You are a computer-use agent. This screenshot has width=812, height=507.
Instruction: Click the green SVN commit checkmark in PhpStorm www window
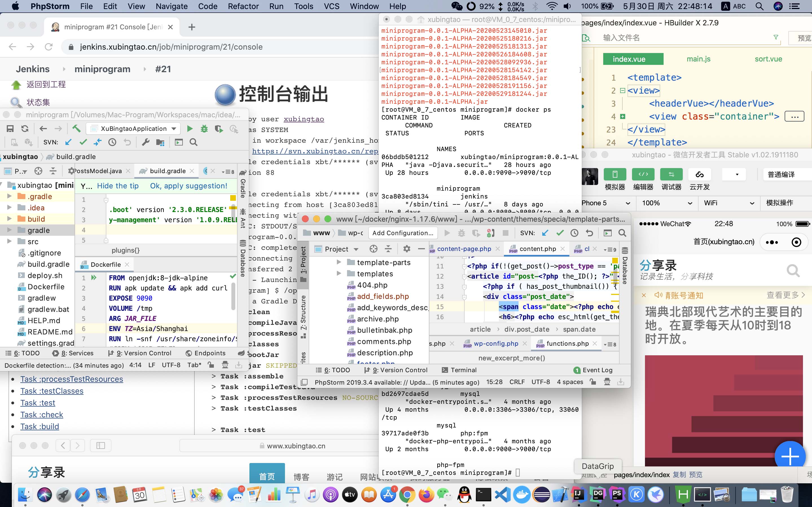560,233
